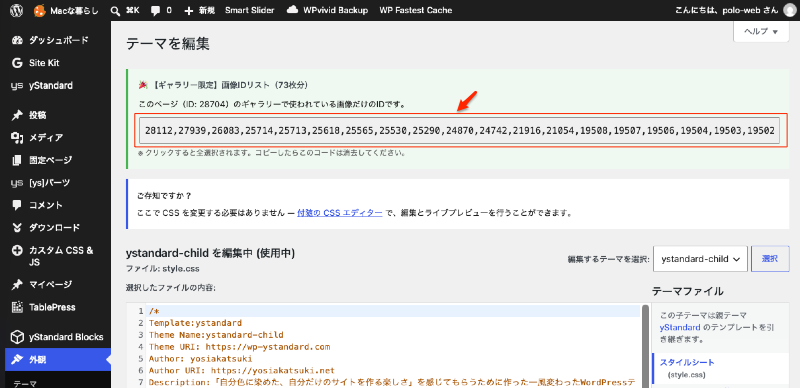Follow the 付随の CSS エディター link

(x=340, y=213)
